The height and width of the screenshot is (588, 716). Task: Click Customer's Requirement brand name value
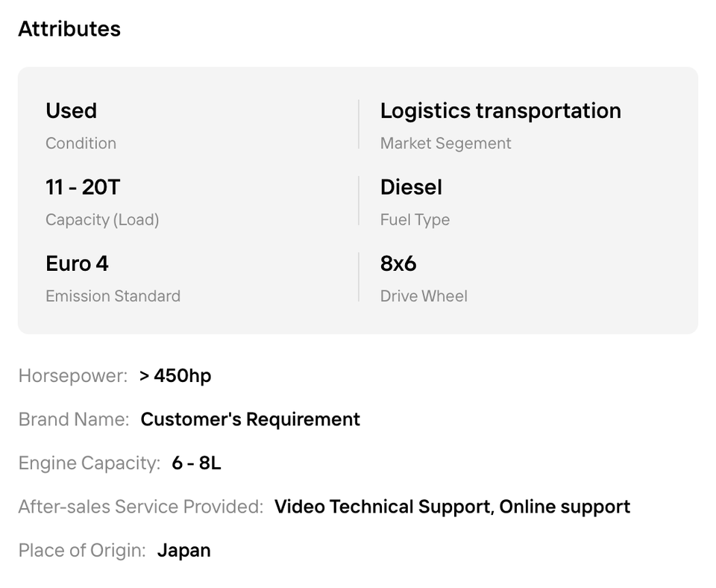coord(251,419)
